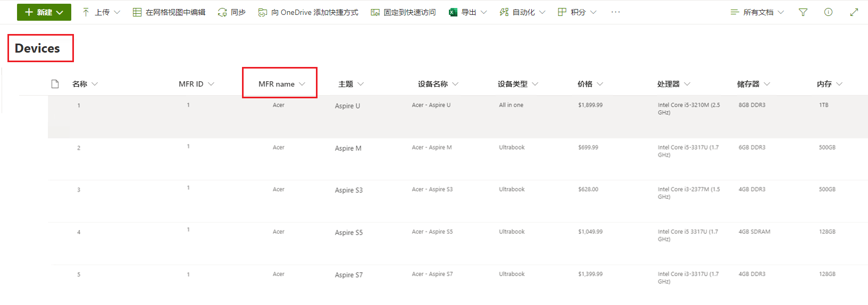Click the green 新建 button

coord(44,12)
